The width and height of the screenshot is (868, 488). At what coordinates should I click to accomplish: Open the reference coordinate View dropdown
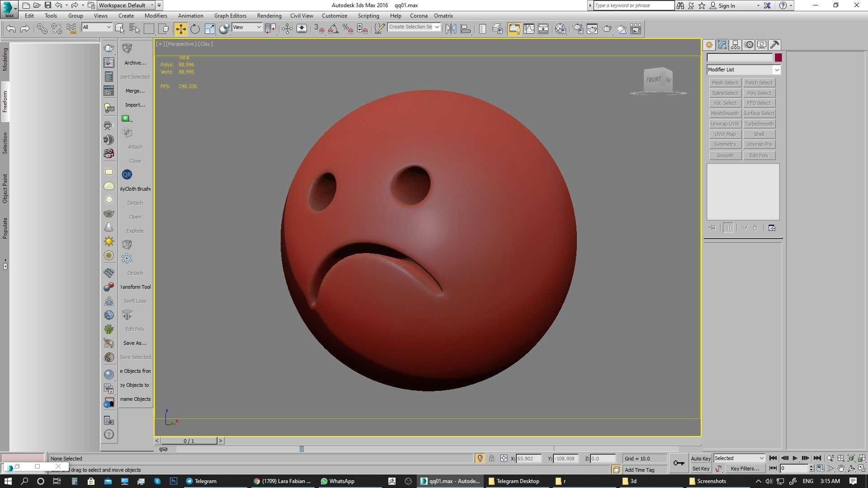click(247, 28)
